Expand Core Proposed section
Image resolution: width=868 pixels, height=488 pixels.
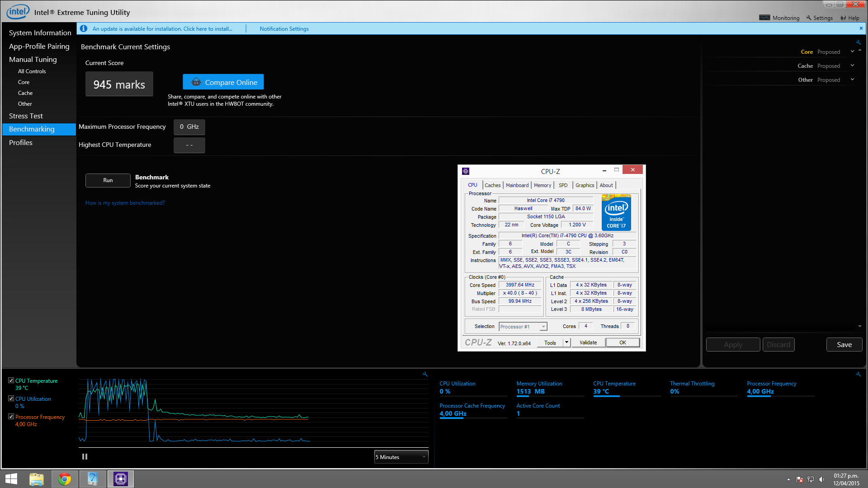(852, 52)
